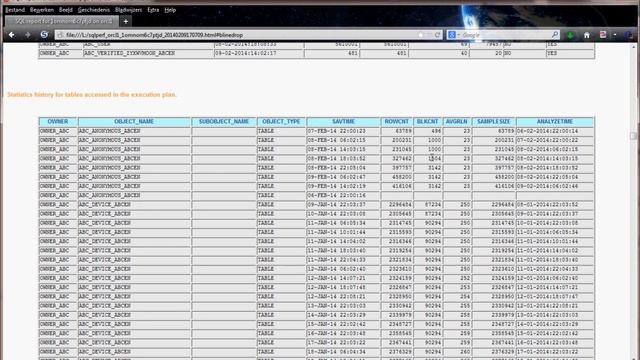Click the forward navigation arrow

[28, 35]
